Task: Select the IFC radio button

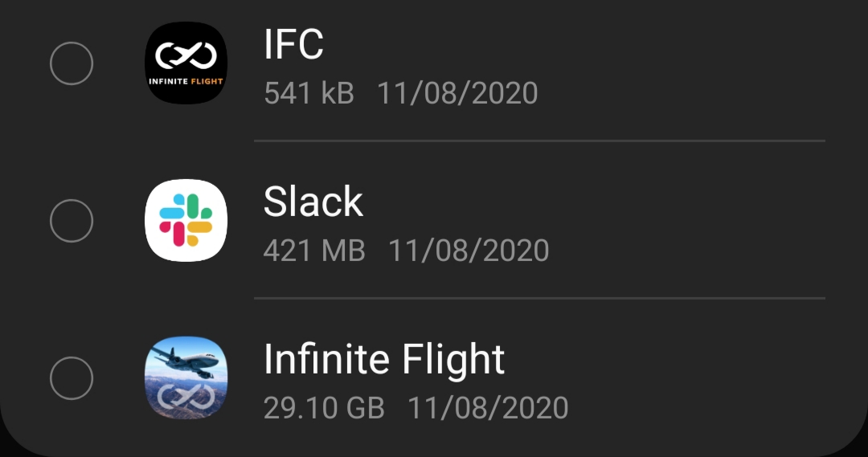Action: coord(72,63)
